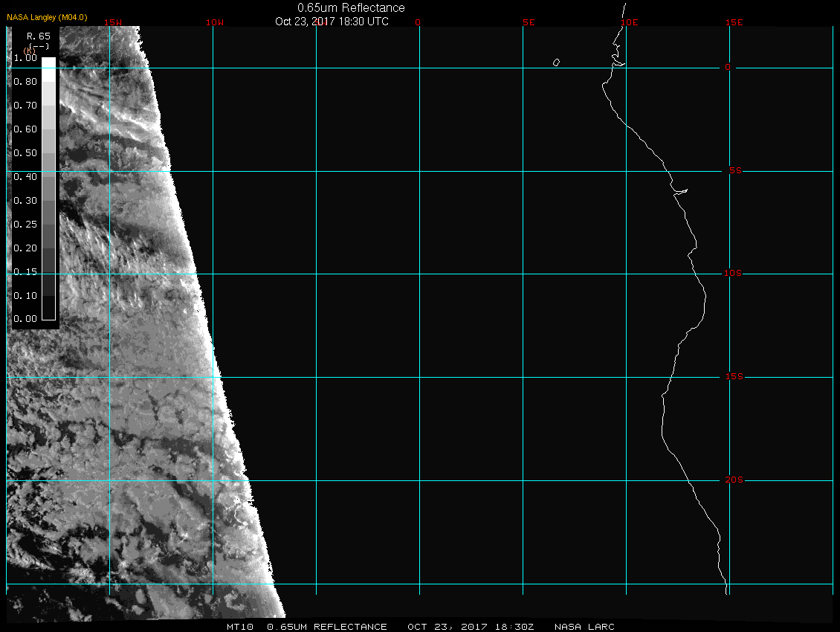Click the 15W longitude label

coord(113,22)
